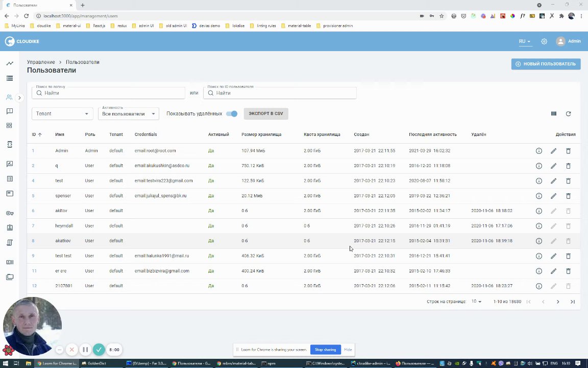
Task: Toggle show deleted users switch
Action: click(x=232, y=114)
